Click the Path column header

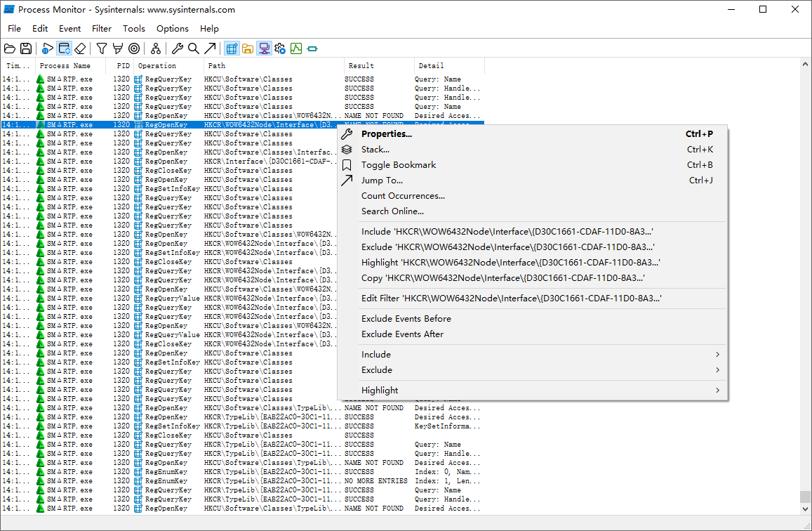tap(274, 66)
